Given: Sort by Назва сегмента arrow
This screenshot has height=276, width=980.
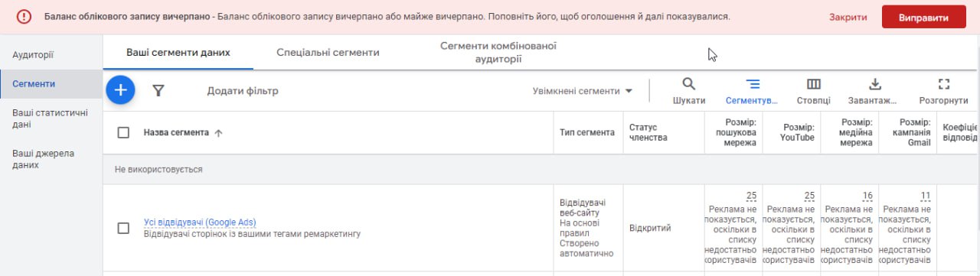Looking at the screenshot, I should click(218, 133).
